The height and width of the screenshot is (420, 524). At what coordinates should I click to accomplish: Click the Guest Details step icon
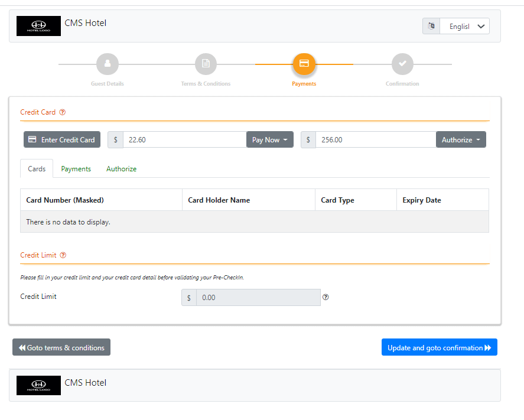[107, 64]
